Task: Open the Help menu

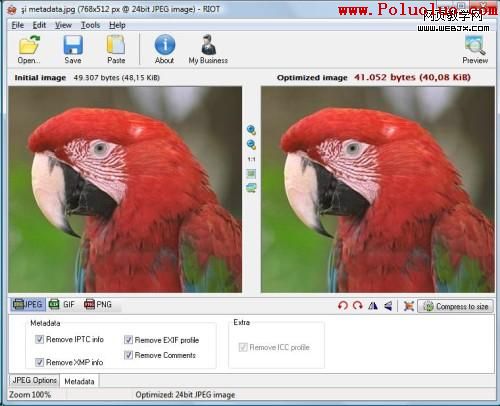Action: click(x=117, y=25)
